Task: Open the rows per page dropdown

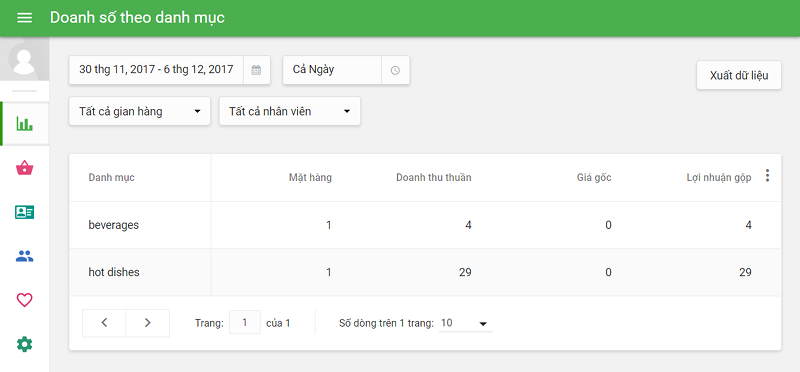Action: [x=465, y=323]
